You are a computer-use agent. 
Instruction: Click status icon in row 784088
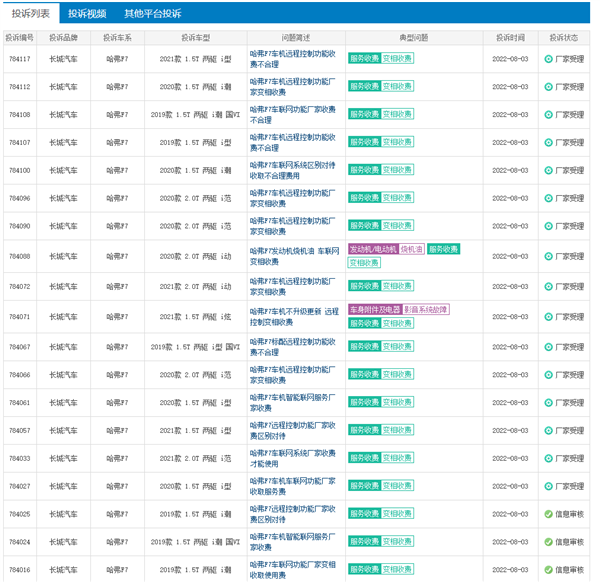[x=548, y=256]
